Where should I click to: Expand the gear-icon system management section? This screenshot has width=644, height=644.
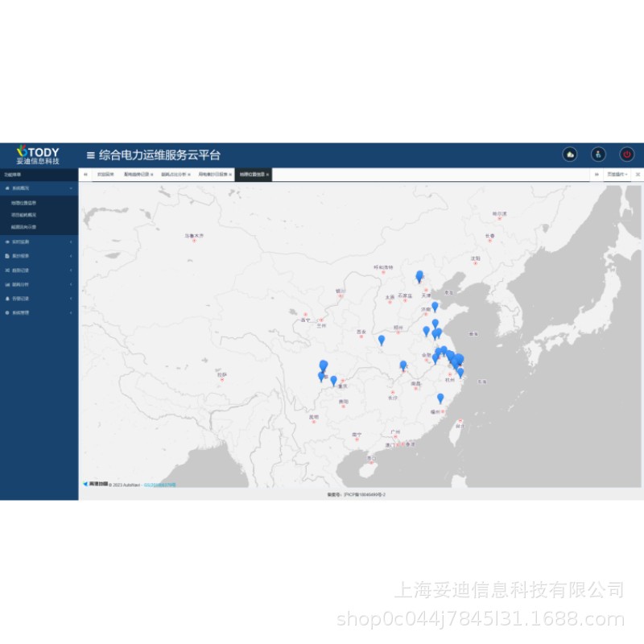pyautogui.click(x=39, y=313)
